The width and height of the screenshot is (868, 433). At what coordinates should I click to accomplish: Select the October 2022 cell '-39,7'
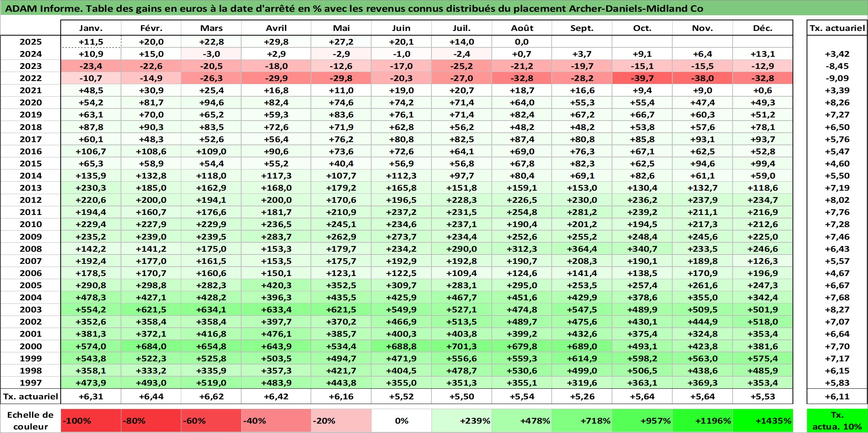(642, 78)
